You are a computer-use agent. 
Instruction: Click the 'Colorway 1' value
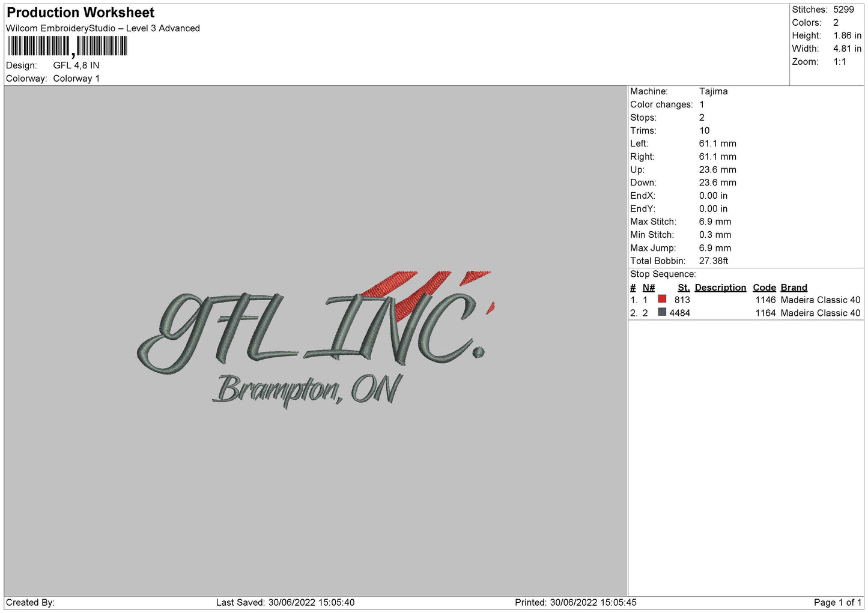76,79
